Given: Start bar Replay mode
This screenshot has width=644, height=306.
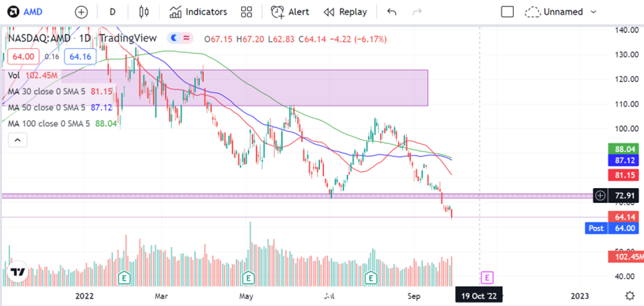Looking at the screenshot, I should (345, 12).
